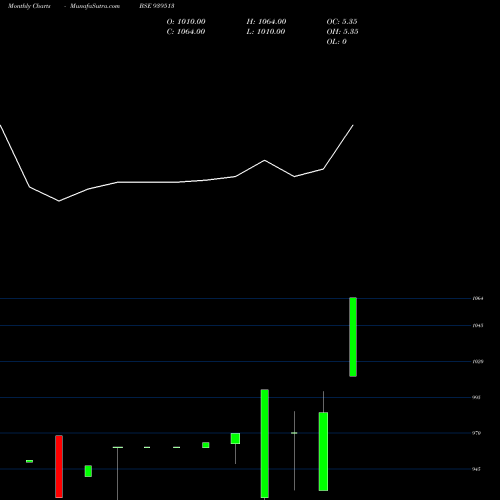Click the MunafaSutra.com label
This screenshot has height=500, width=500.
(x=95, y=6)
